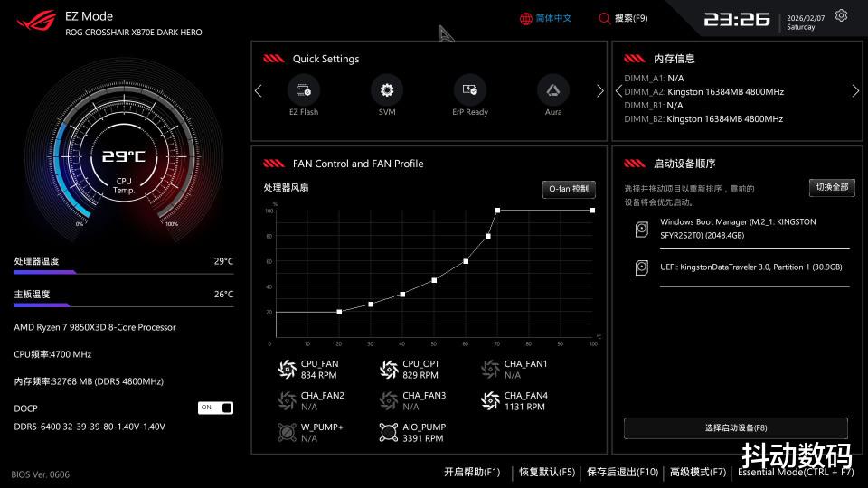Image resolution: width=868 pixels, height=488 pixels.
Task: Open the Aura lighting icon
Action: click(x=553, y=90)
